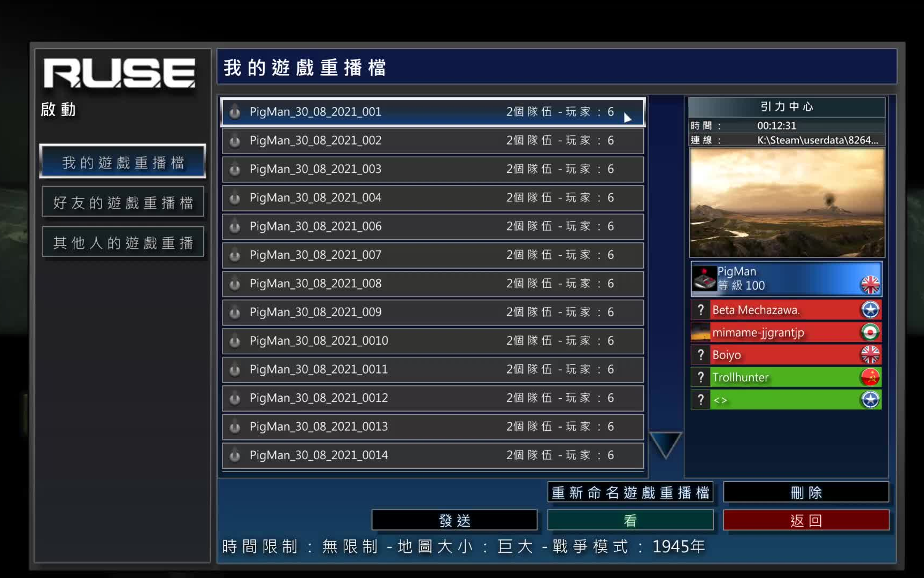Click the replay icon beside PigMan_30_08_2021_004
Screen dimensions: 924x578
tap(234, 198)
